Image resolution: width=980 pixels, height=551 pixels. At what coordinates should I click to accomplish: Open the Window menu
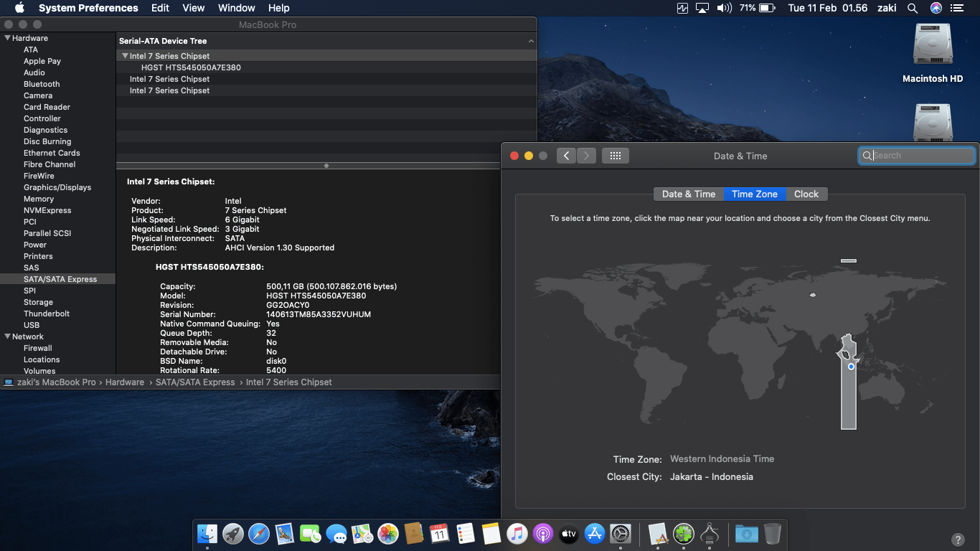click(236, 8)
